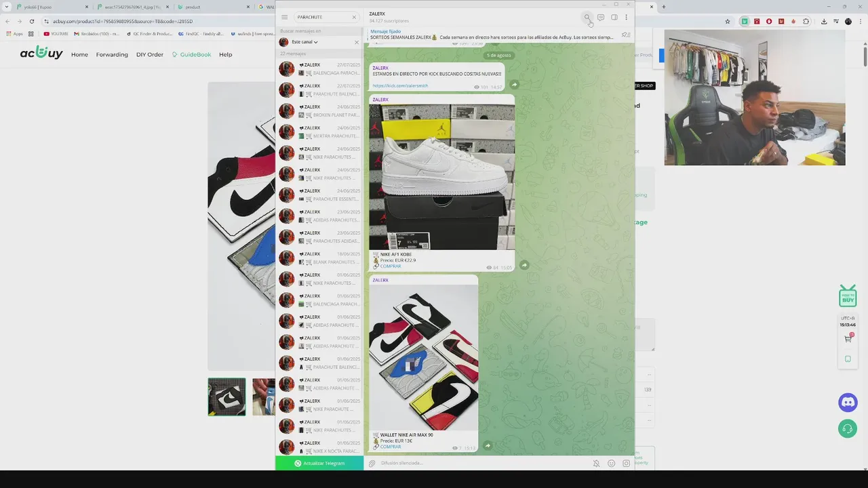The height and width of the screenshot is (488, 868).
Task: Click site info icon in address bar
Action: [47, 21]
